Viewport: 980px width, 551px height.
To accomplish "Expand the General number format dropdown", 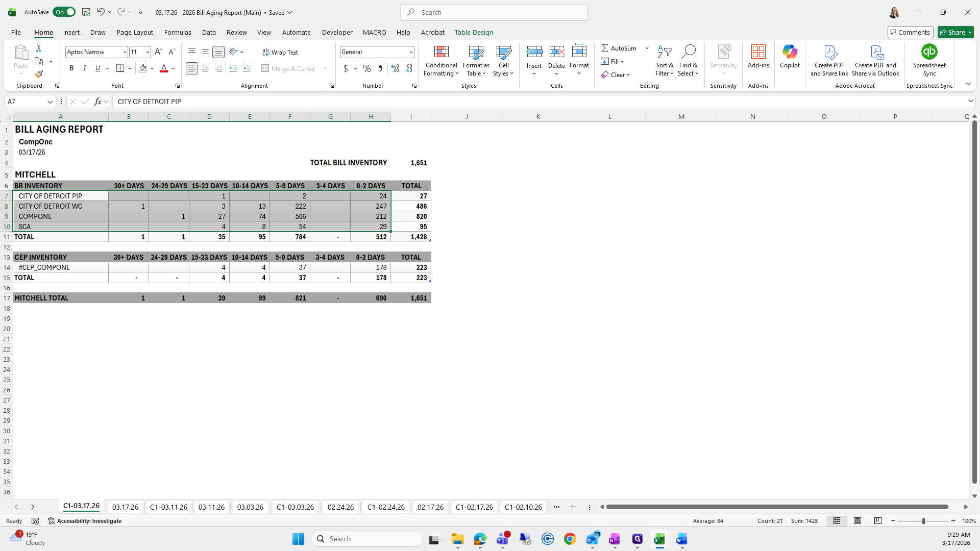I will point(410,52).
